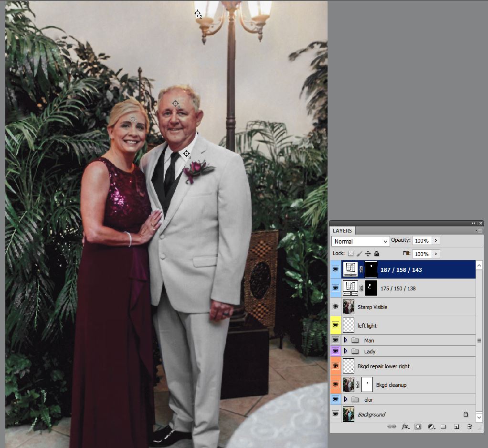Click color sampler on the lady's forehead
The image size is (488, 448).
tap(133, 119)
